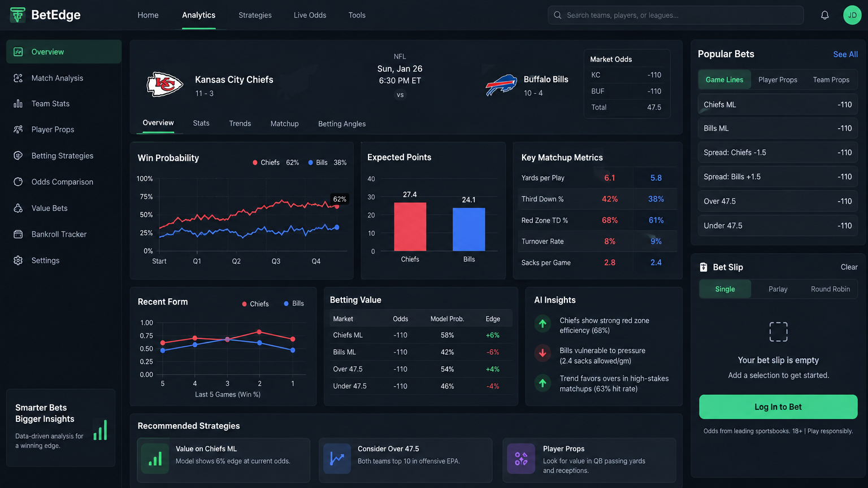Open Settings gear in sidebar

(18, 260)
